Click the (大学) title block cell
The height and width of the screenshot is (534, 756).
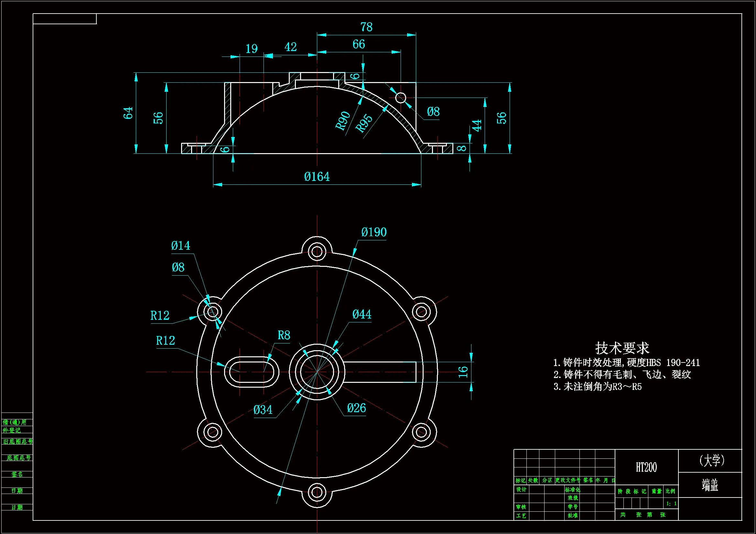[x=712, y=460]
